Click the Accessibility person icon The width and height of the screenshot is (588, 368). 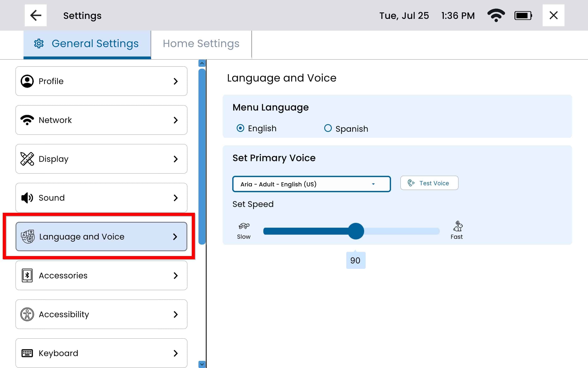(x=27, y=314)
